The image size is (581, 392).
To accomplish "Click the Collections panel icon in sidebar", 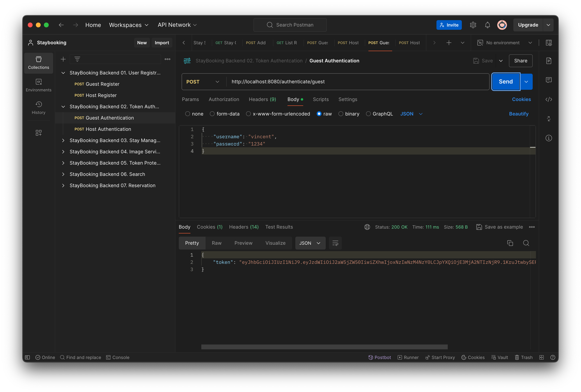I will (38, 63).
